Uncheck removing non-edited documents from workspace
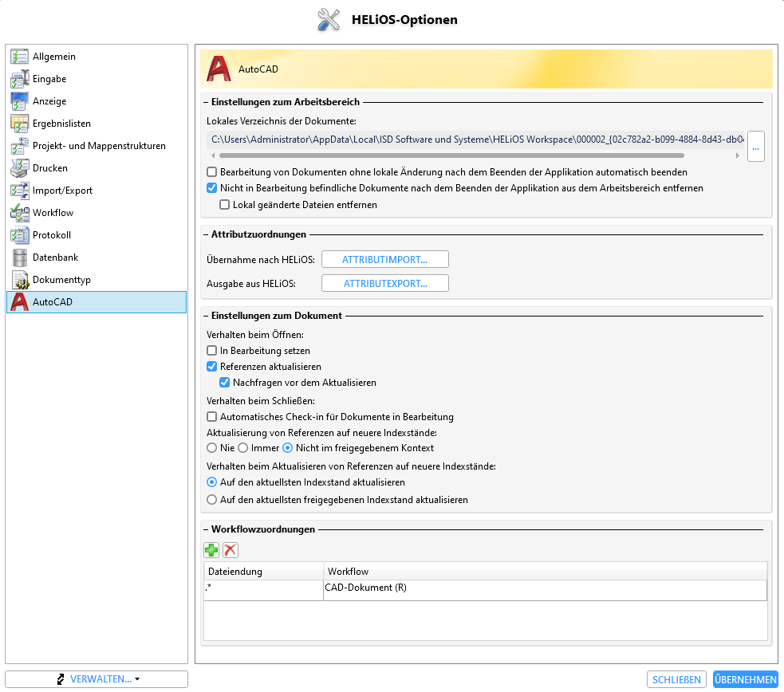The image size is (784, 692). [x=212, y=188]
